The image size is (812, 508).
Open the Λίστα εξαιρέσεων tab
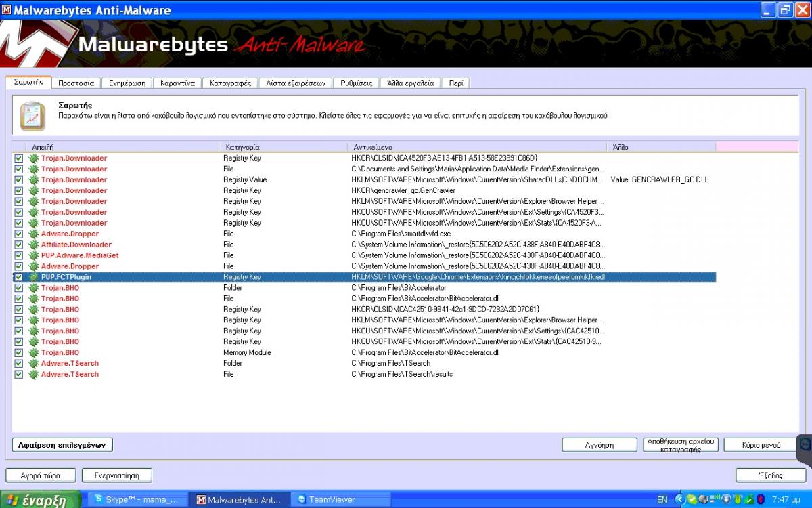coord(296,83)
